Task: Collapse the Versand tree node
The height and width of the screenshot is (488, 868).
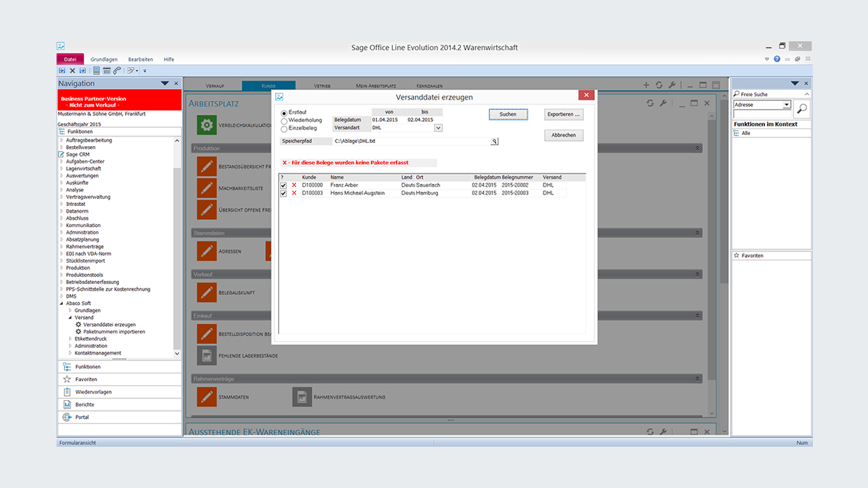Action: 71,318
